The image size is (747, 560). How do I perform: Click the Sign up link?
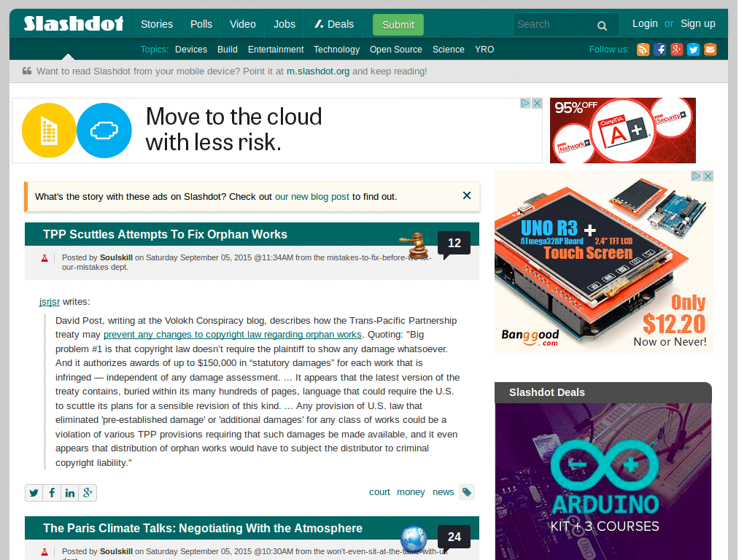[698, 23]
